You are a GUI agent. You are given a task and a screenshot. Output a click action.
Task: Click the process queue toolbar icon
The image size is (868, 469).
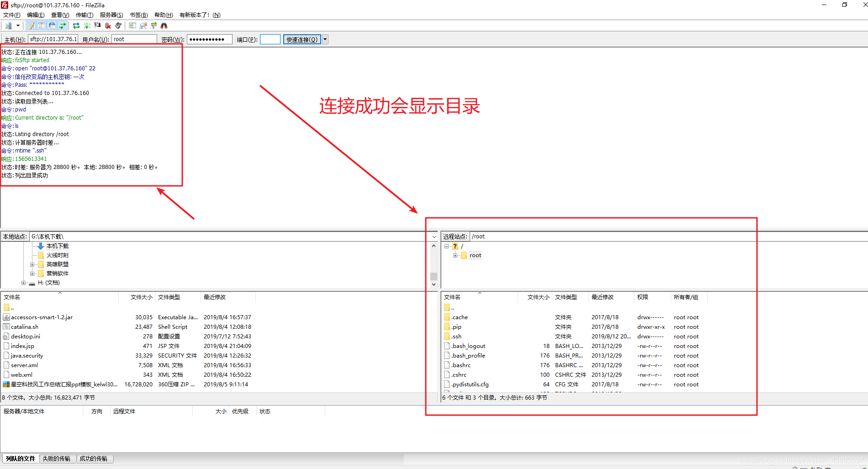click(x=87, y=26)
